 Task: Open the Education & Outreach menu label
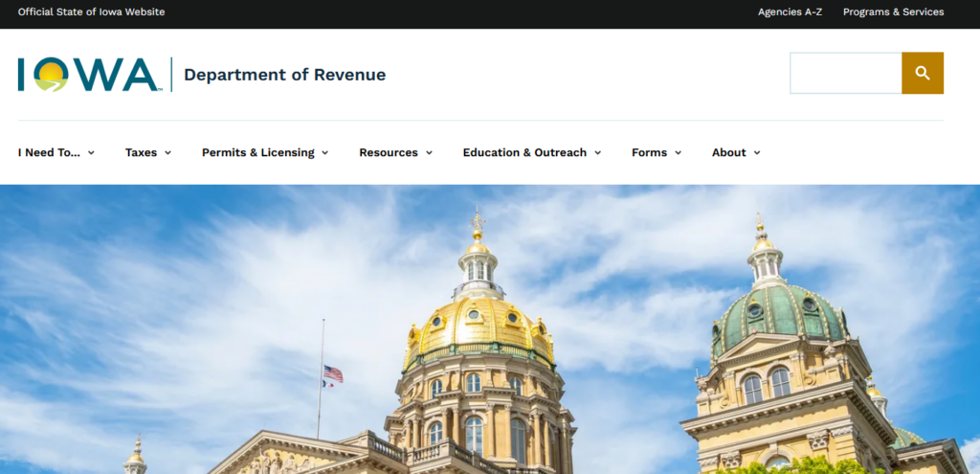point(524,153)
